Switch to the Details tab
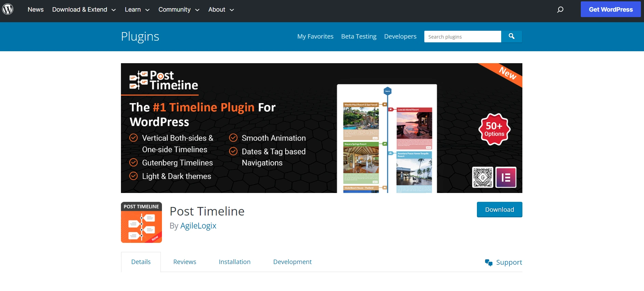This screenshot has width=644, height=291. 141,262
